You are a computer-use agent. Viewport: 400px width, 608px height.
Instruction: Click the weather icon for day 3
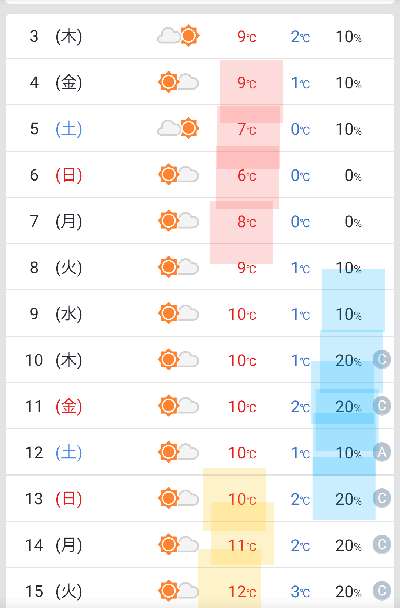point(178,36)
